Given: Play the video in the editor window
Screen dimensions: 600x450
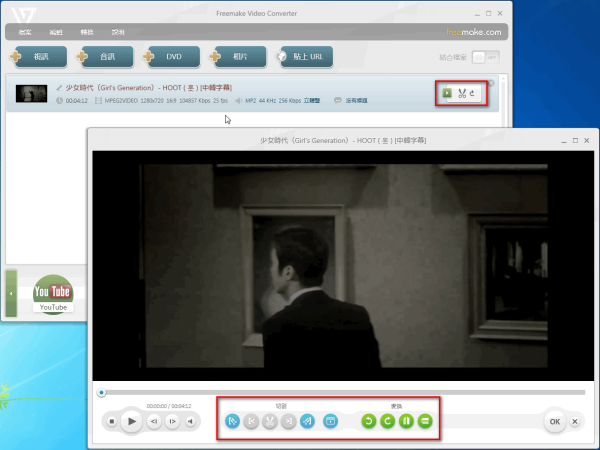Looking at the screenshot, I should coord(132,421).
